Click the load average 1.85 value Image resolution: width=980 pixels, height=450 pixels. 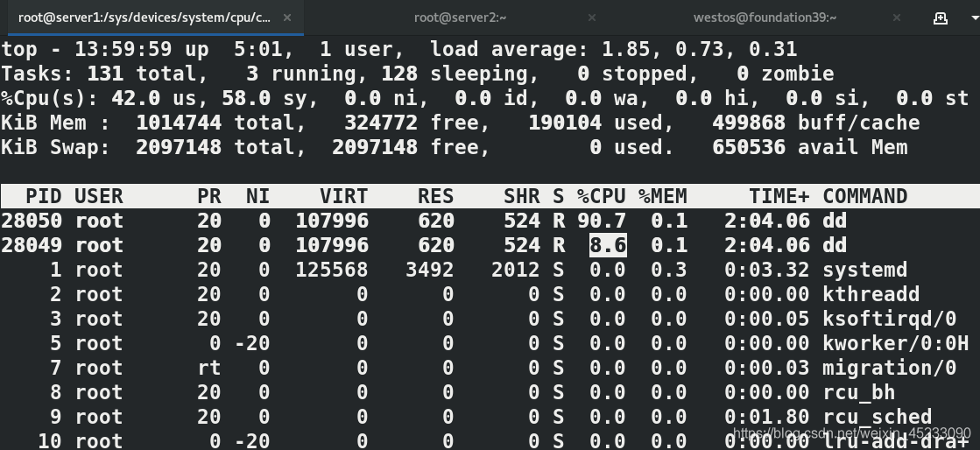(626, 49)
